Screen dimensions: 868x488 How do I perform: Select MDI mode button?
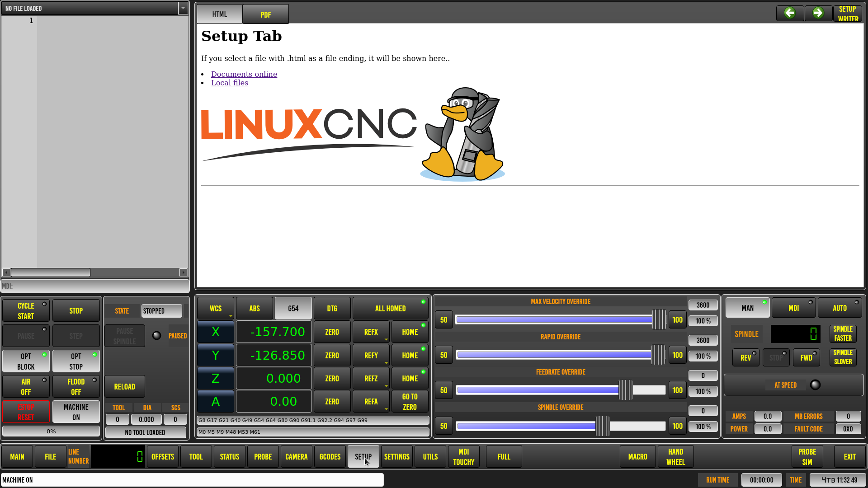(x=794, y=308)
